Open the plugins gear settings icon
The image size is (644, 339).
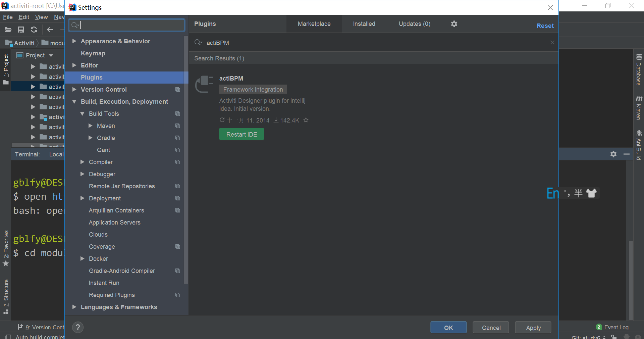tap(454, 24)
